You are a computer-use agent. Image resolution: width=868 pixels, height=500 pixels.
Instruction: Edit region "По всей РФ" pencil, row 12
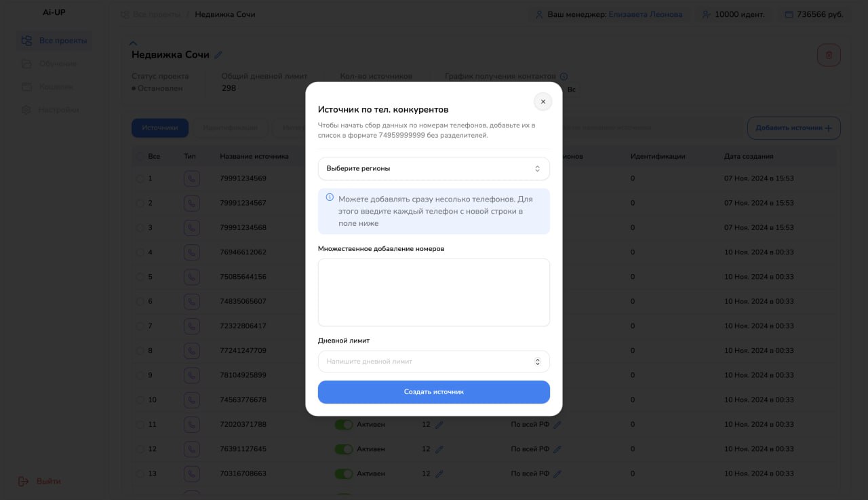557,449
